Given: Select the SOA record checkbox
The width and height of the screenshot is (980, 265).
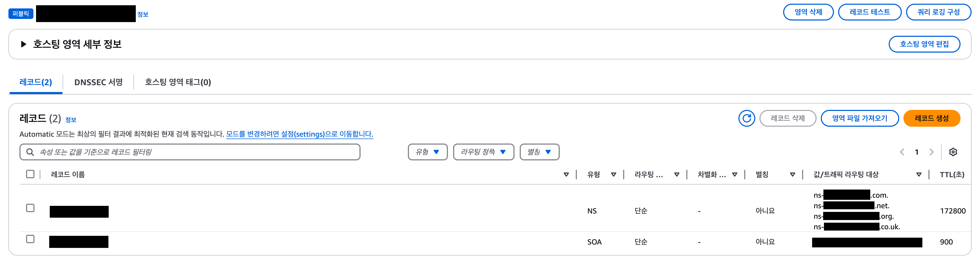Looking at the screenshot, I should coord(31,239).
